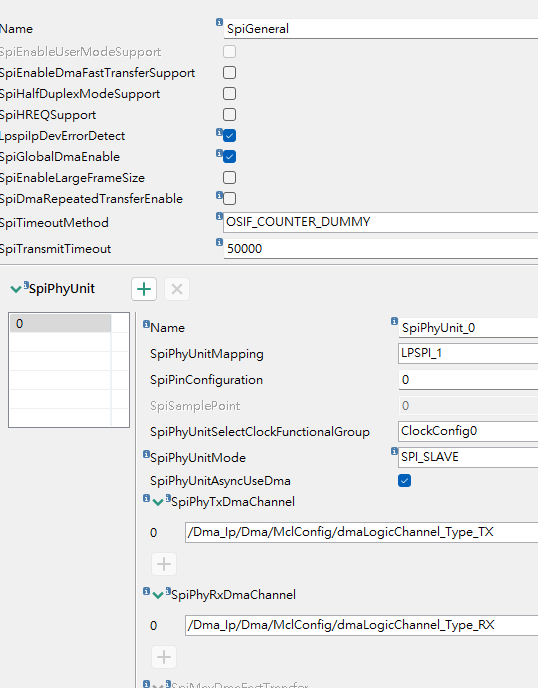Enable SpiHalfDuplexModeSupport checkbox
The width and height of the screenshot is (538, 688).
pos(230,93)
